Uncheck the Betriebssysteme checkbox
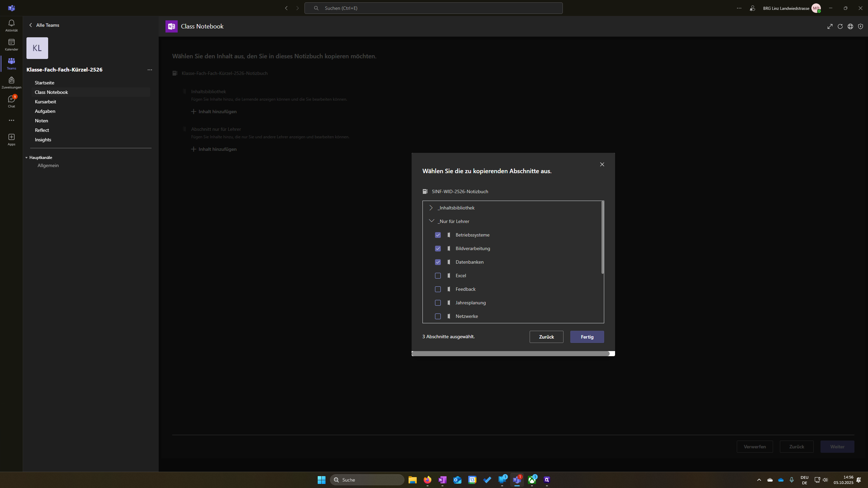 point(438,235)
